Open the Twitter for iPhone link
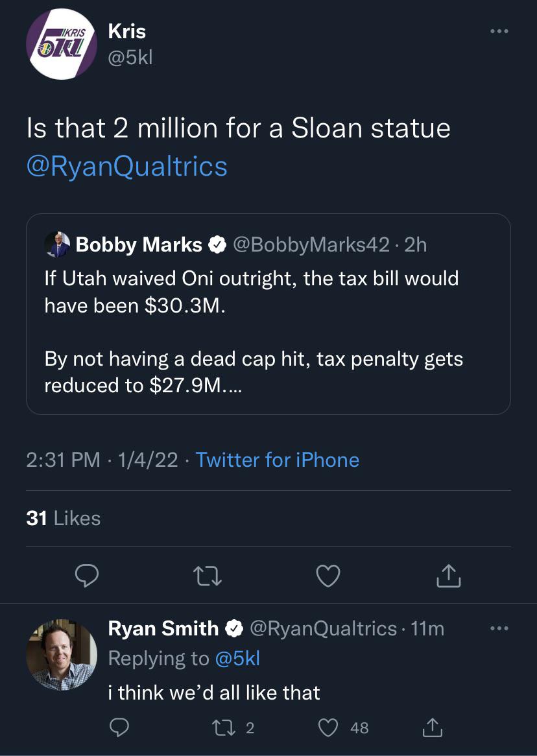 point(278,460)
